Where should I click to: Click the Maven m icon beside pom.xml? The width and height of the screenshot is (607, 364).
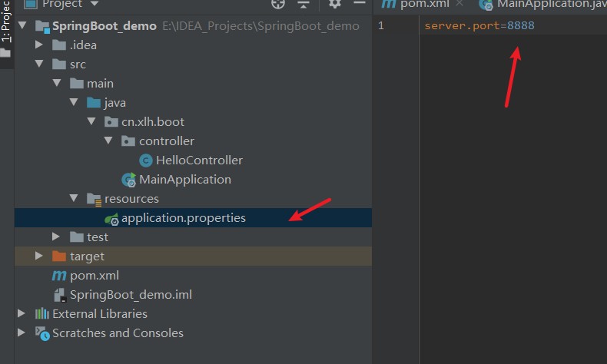[59, 276]
